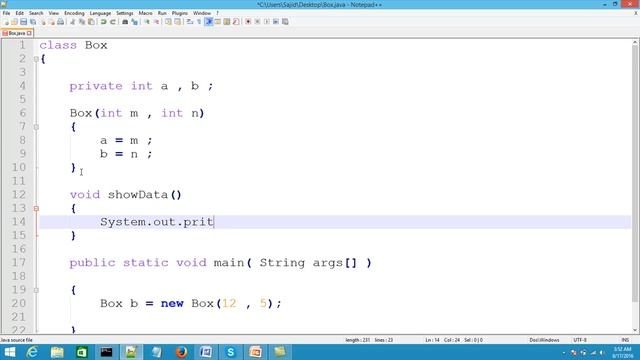Viewport: 640px width, 360px height.
Task: Toggle Show All Characters
Action: (199, 22)
